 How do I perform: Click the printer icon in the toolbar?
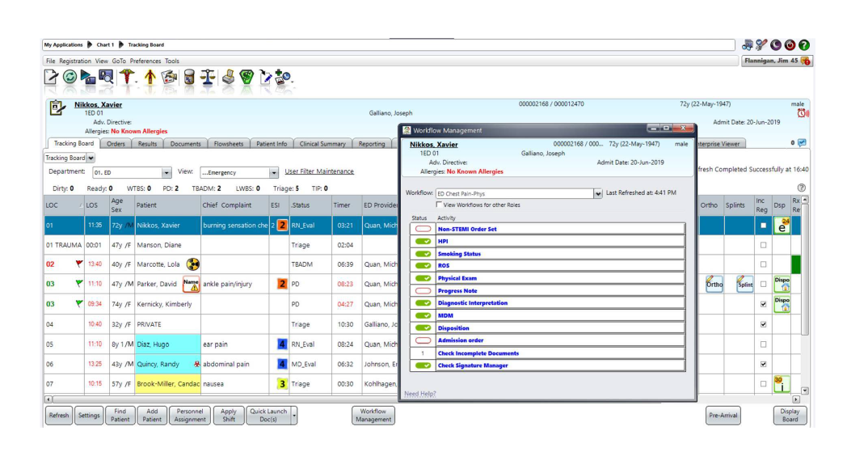pyautogui.click(x=228, y=78)
